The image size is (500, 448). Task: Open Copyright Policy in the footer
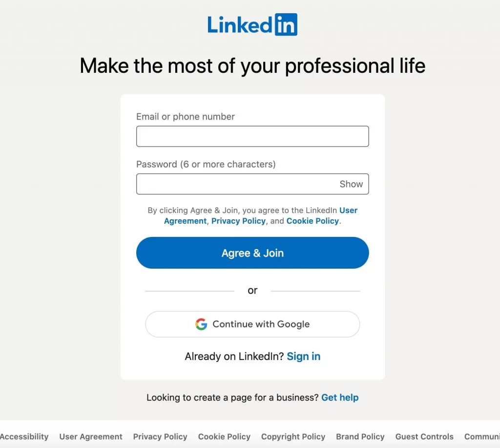tap(293, 437)
